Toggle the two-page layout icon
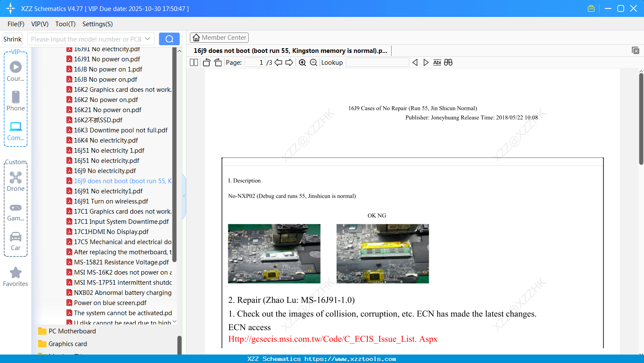644x363 pixels. point(194,63)
